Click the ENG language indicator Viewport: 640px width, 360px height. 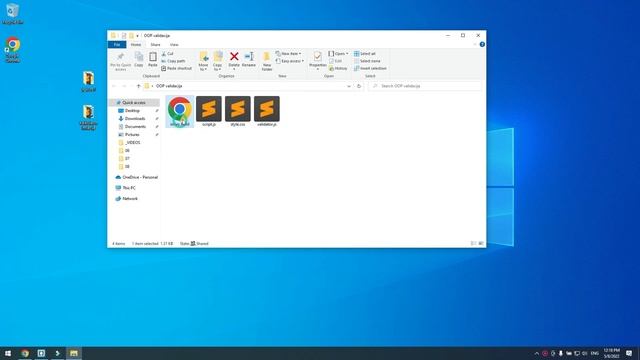tap(595, 353)
